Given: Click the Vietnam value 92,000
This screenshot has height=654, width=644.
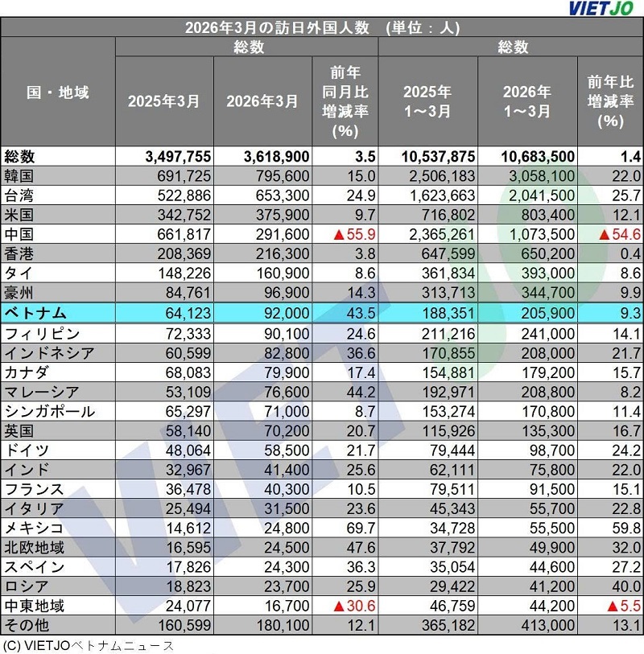Looking at the screenshot, I should point(275,312).
